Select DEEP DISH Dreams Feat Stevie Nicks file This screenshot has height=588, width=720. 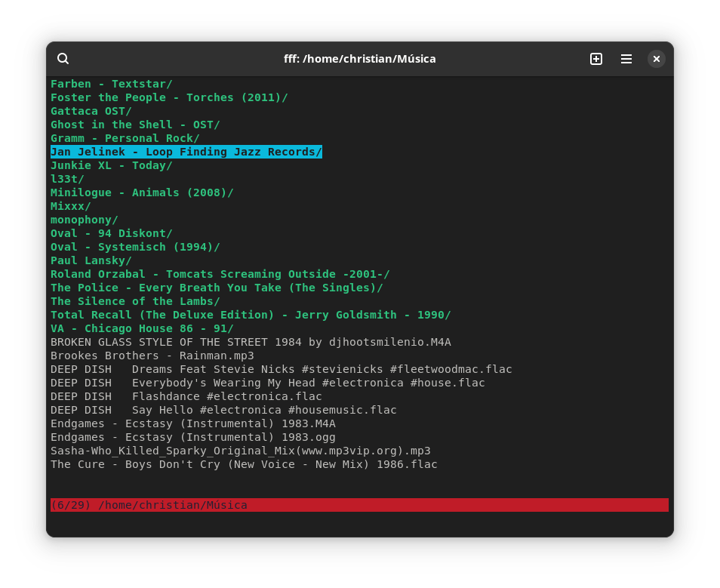281,369
